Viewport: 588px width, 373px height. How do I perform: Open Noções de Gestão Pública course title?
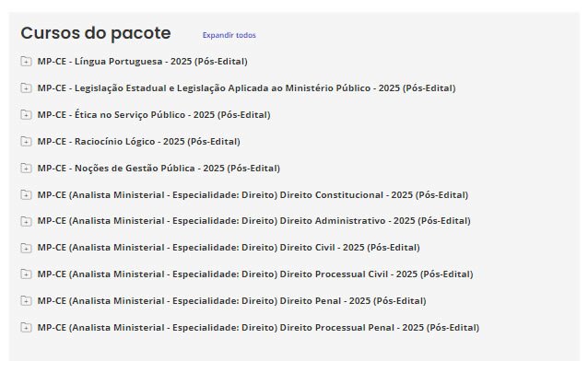[159, 169]
